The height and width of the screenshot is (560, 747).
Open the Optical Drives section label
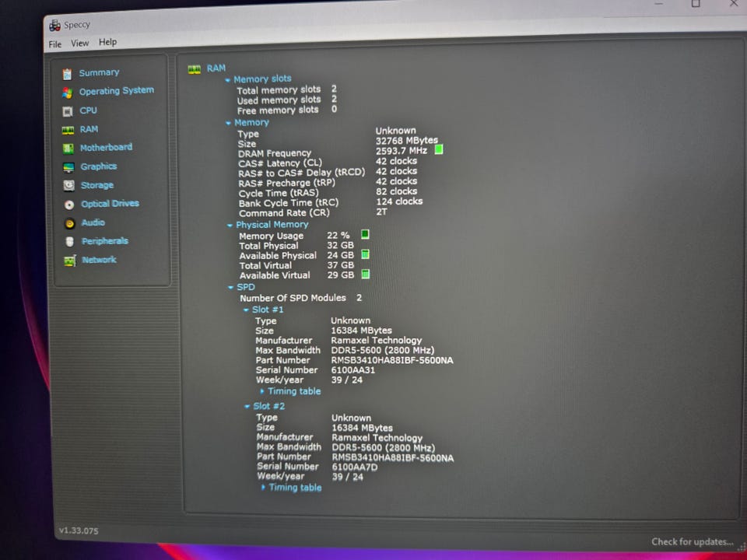[x=110, y=204]
